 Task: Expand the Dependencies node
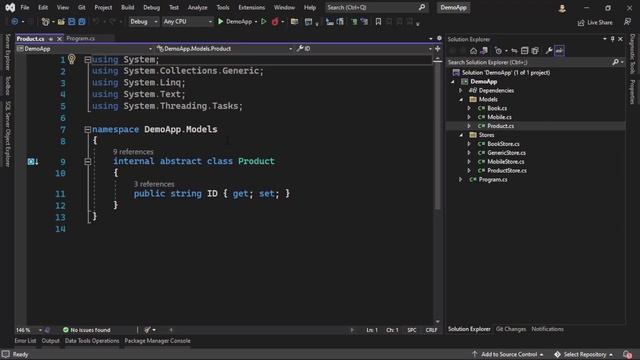coord(461,91)
